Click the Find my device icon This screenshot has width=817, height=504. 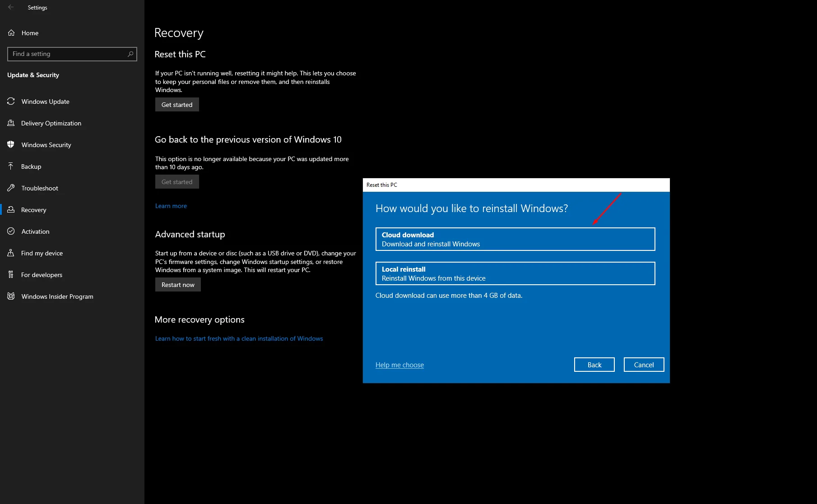click(x=11, y=253)
